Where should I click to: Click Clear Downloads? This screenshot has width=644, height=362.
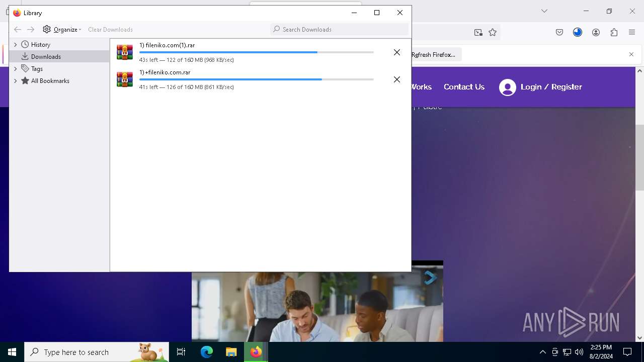click(x=110, y=30)
